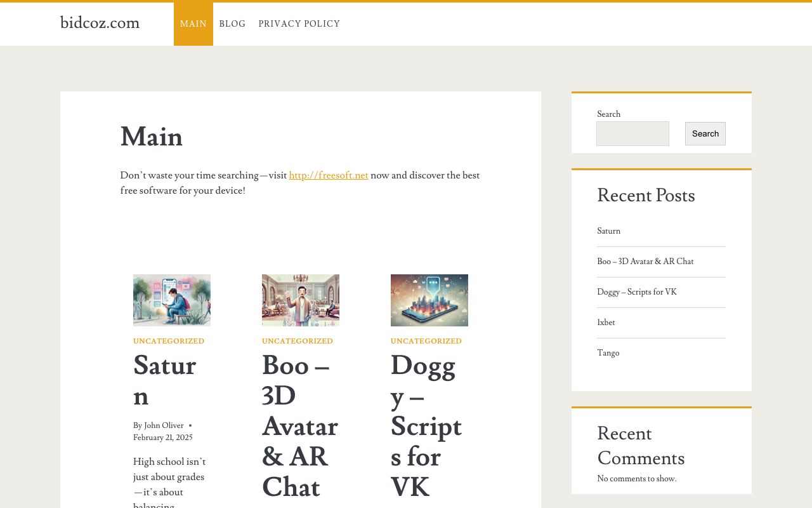The height and width of the screenshot is (508, 812).
Task: Open Uncategorized category above Doggy post
Action: point(426,341)
